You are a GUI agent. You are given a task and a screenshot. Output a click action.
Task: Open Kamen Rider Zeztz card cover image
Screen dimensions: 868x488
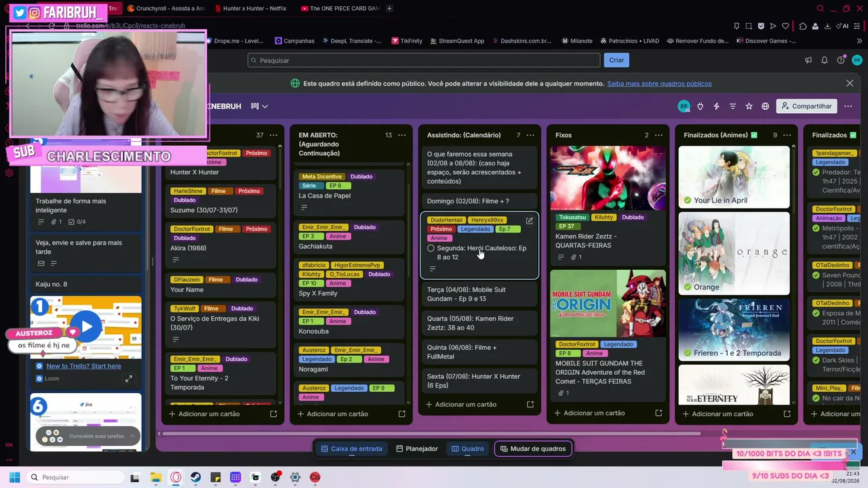tap(608, 178)
